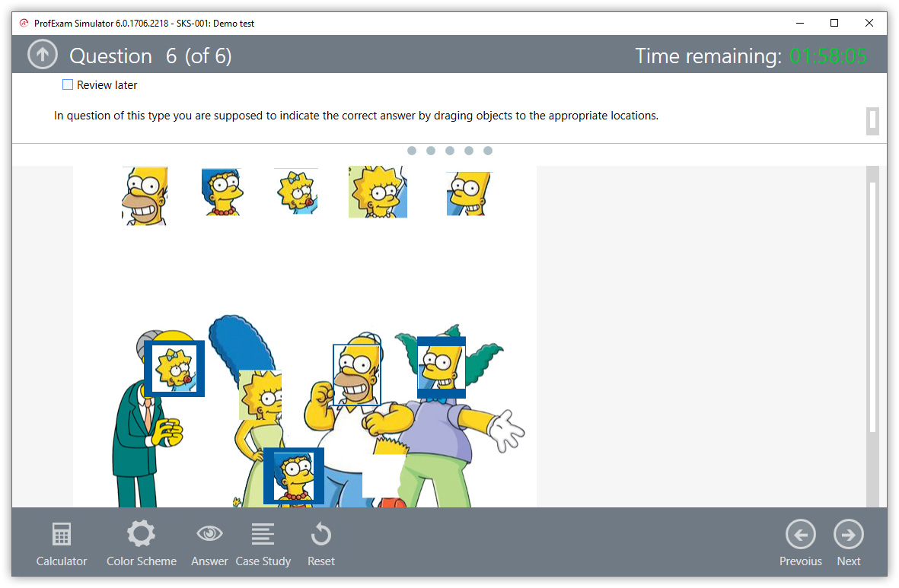
Task: Open the Calculator tool
Action: point(62,543)
